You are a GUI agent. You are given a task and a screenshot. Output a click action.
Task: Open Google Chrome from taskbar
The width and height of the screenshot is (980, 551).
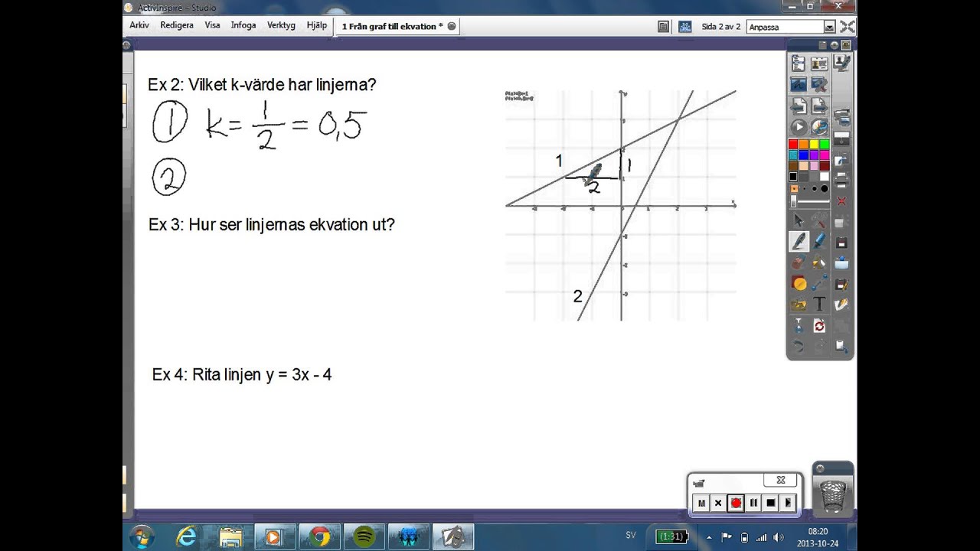tap(320, 536)
